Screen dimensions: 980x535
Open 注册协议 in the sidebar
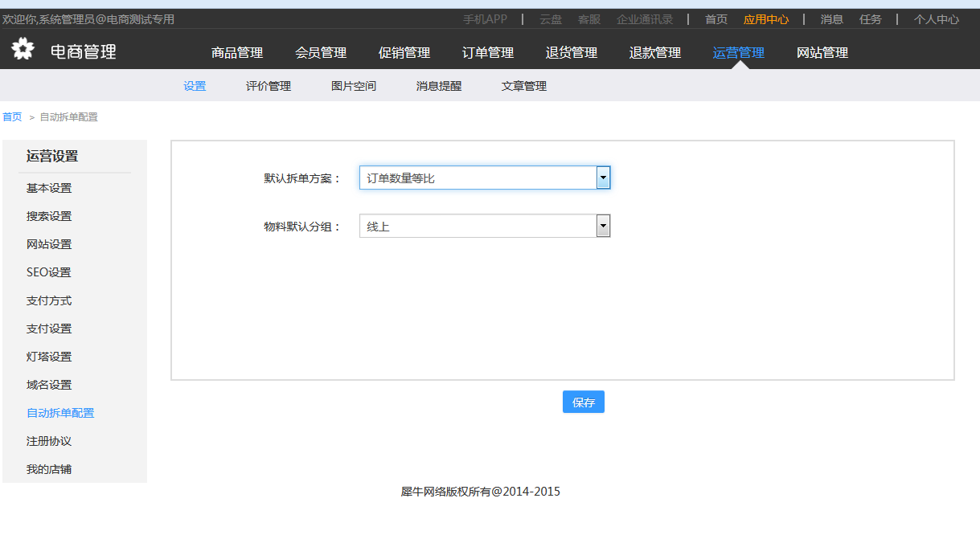(x=49, y=441)
